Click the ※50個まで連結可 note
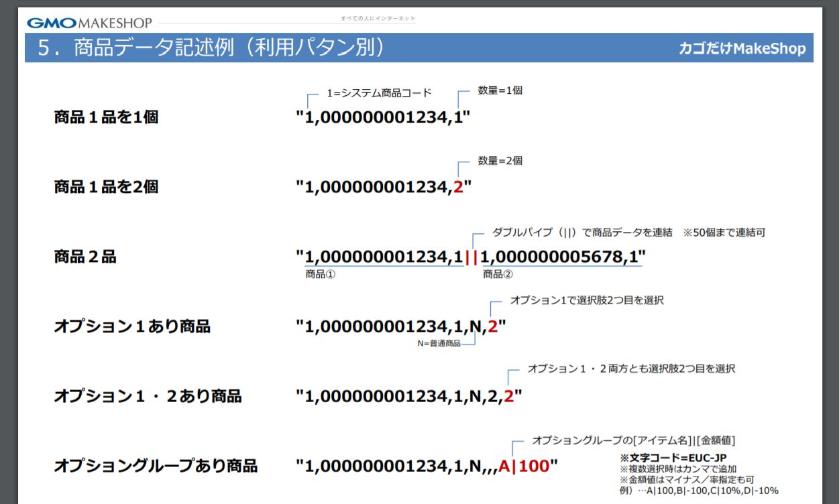The image size is (839, 504). [x=724, y=233]
